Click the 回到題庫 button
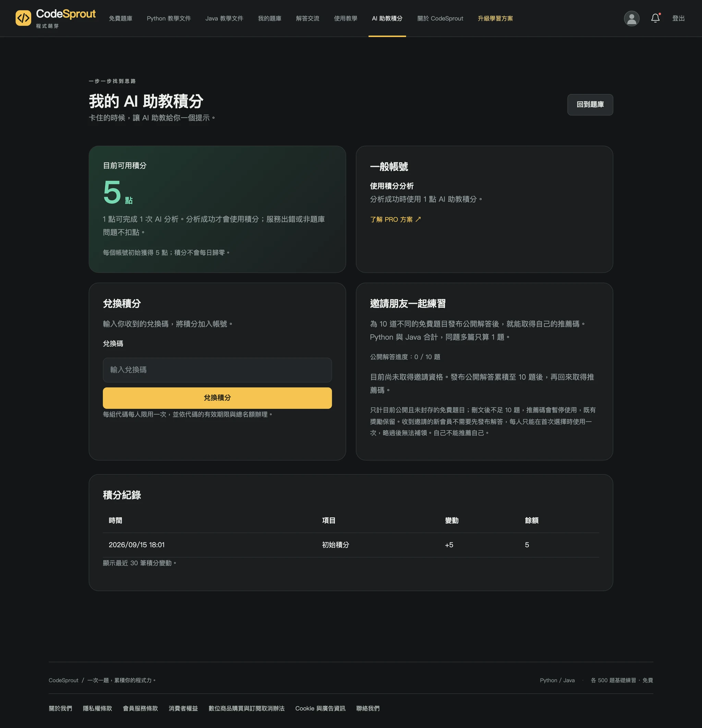Viewport: 702px width, 728px height. pos(590,105)
